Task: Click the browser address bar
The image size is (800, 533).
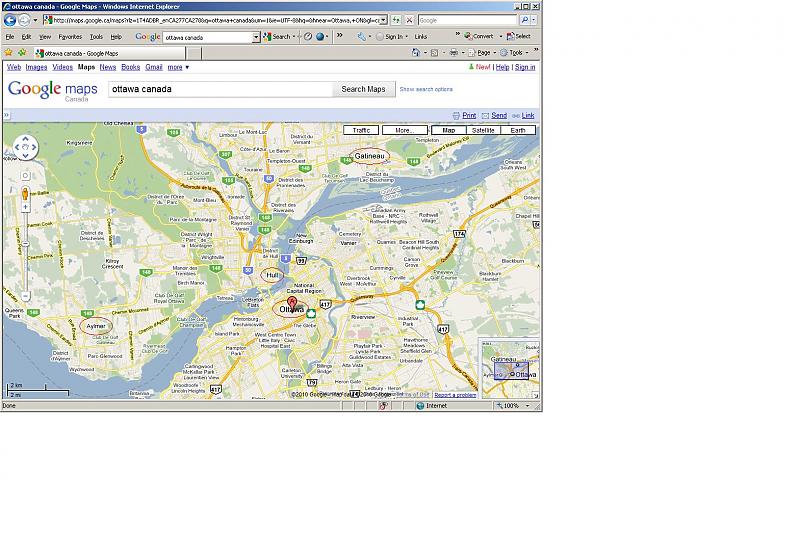Action: 216,20
